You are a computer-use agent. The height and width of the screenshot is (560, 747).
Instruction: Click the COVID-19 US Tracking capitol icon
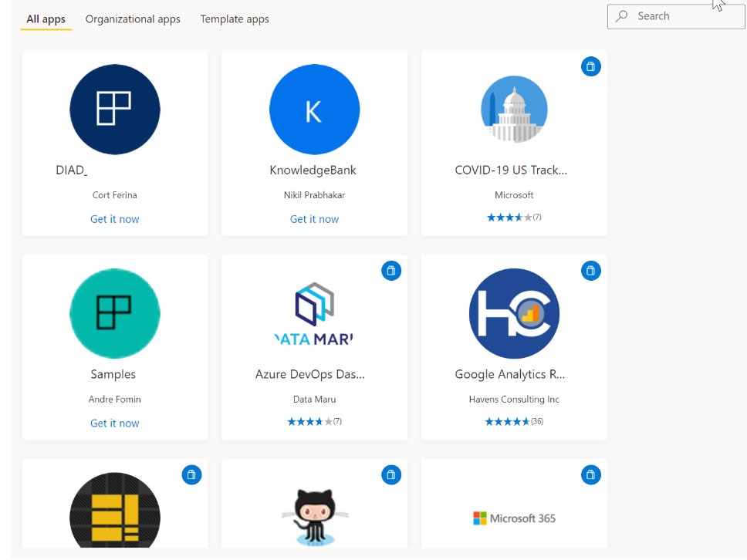(514, 109)
